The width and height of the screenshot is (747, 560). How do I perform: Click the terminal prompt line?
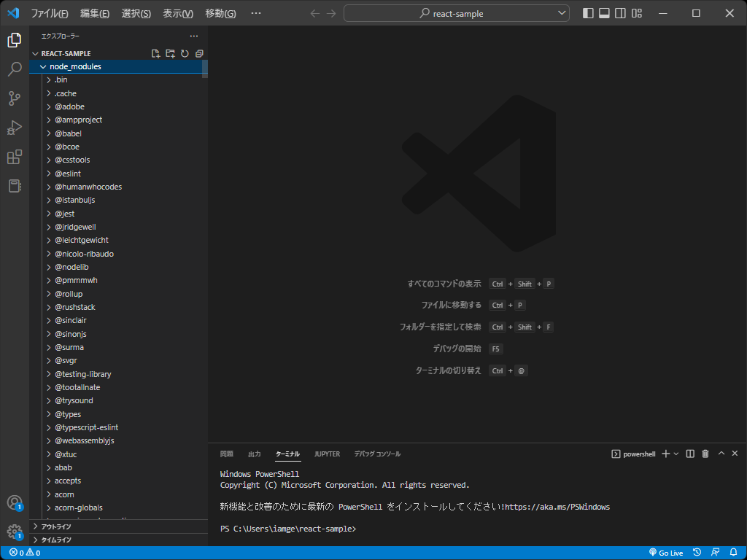288,529
